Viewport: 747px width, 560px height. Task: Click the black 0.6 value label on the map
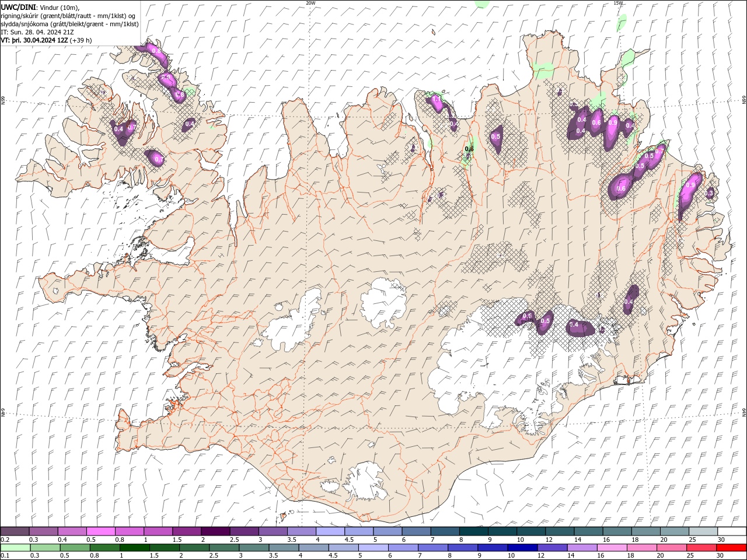pyautogui.click(x=469, y=149)
